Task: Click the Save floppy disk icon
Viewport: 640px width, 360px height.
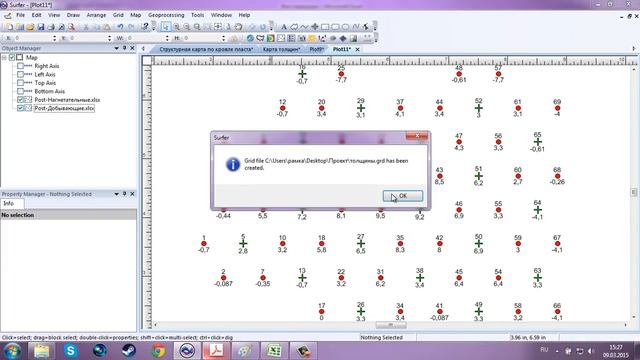Action: click(x=40, y=27)
